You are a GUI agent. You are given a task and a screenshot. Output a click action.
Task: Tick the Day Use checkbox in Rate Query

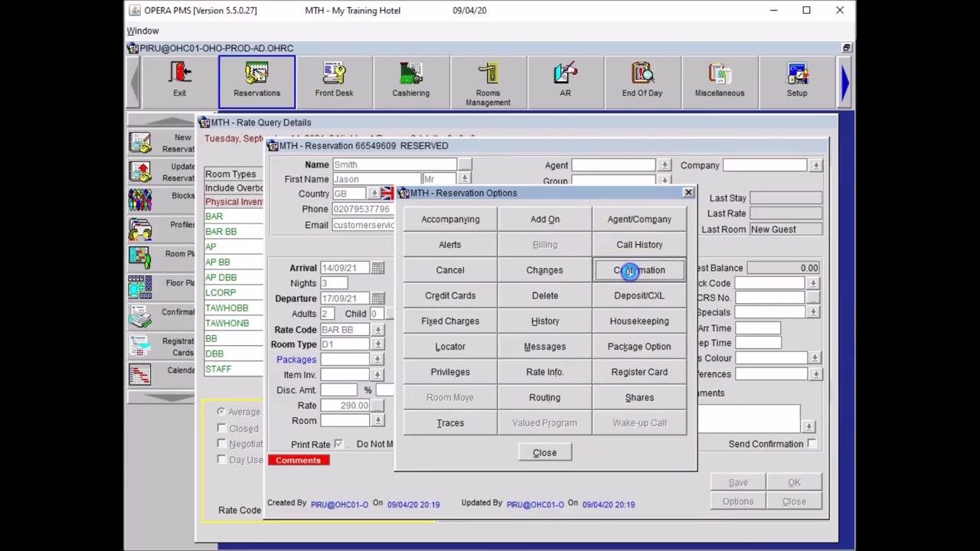click(x=222, y=459)
